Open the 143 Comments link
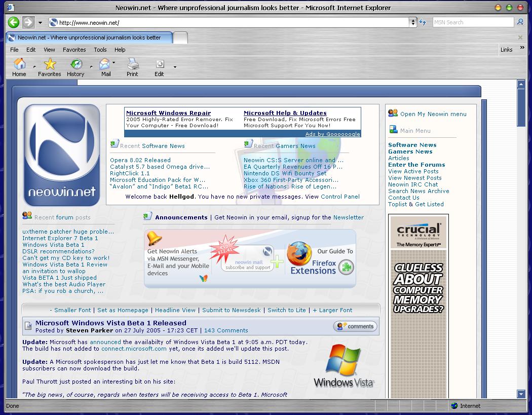This screenshot has height=415, width=532. (226, 330)
